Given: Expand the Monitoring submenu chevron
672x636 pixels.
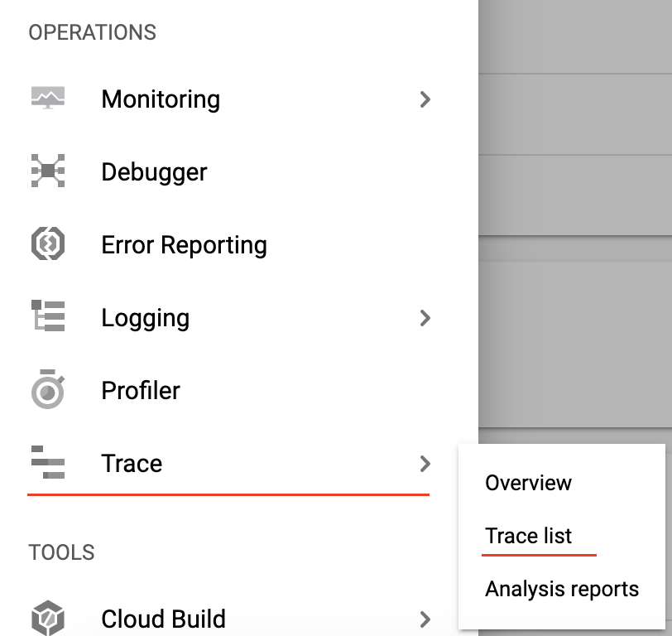Looking at the screenshot, I should [425, 99].
